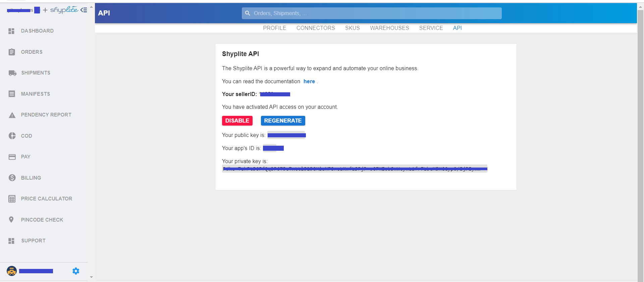Click the red DISABLE button
This screenshot has width=644, height=282.
[237, 121]
